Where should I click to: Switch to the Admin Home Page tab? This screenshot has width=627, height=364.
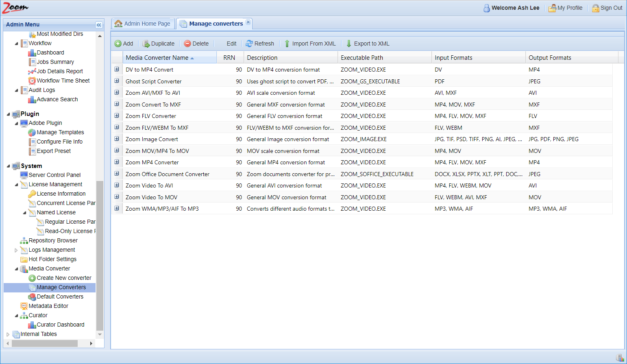click(x=143, y=24)
